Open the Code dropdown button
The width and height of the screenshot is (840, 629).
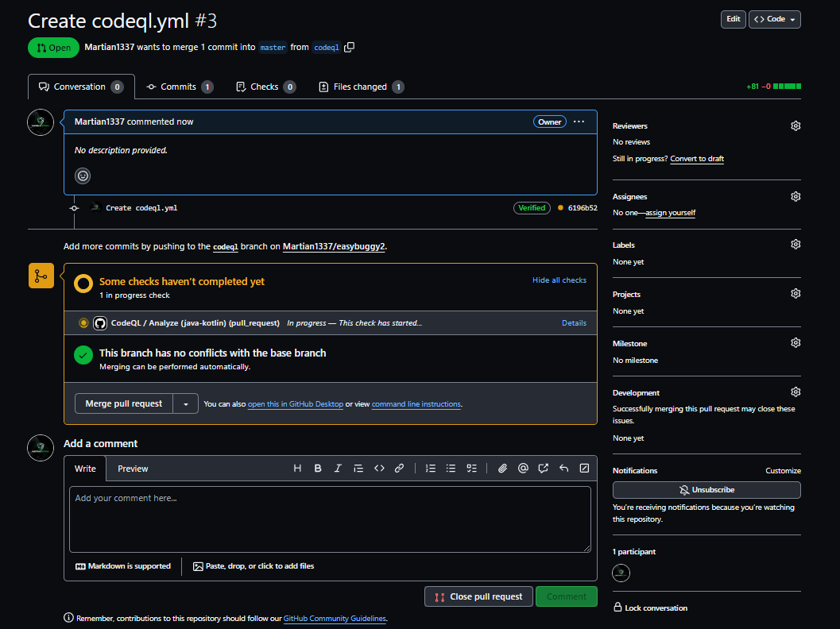pos(774,19)
